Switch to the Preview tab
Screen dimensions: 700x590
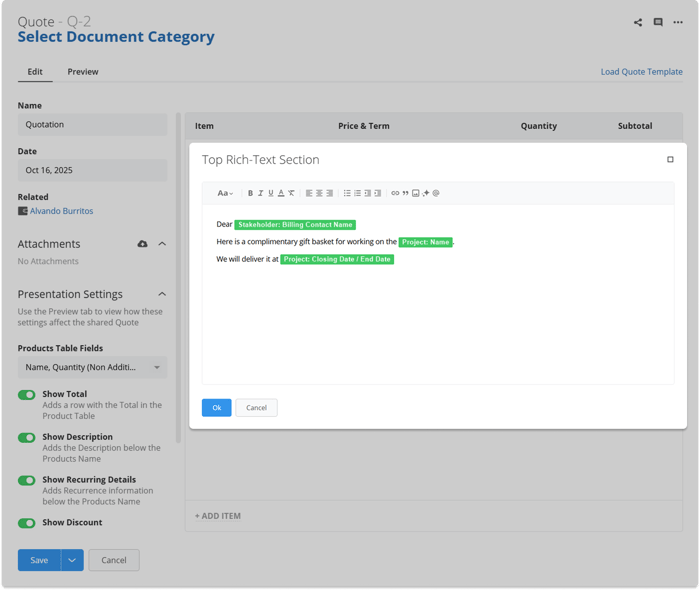pos(83,72)
